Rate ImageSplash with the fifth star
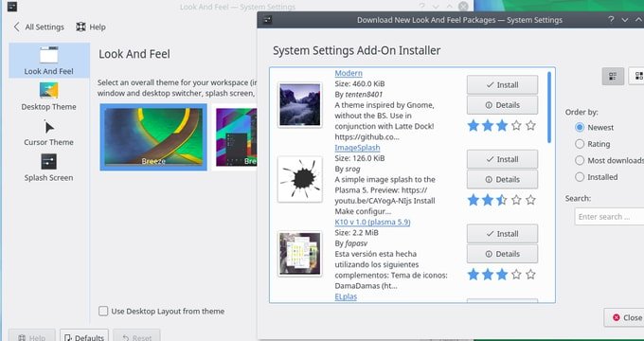 click(x=530, y=200)
